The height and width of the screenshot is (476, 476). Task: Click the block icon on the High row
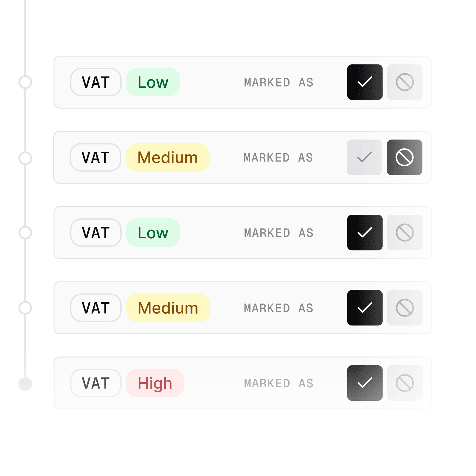coord(405,383)
